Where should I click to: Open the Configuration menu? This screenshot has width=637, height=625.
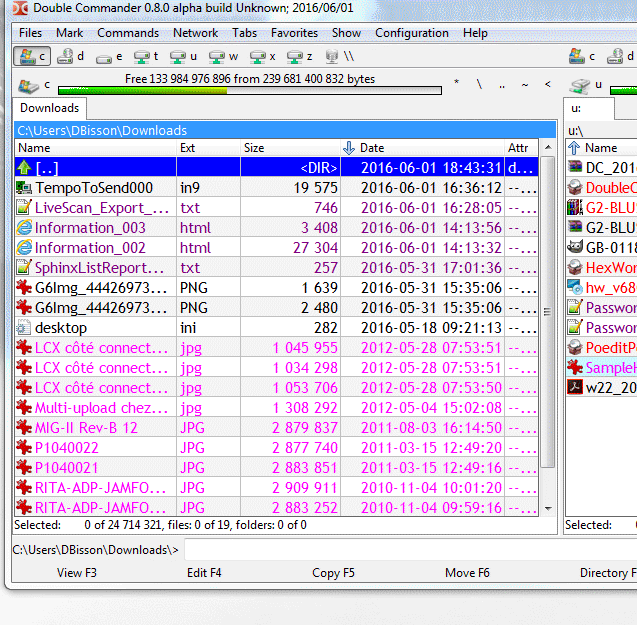412,33
